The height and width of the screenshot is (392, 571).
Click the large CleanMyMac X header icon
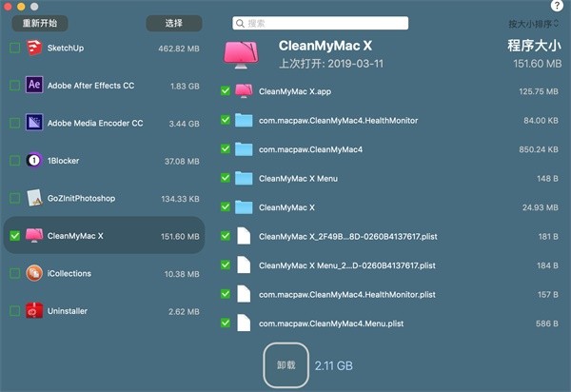241,55
